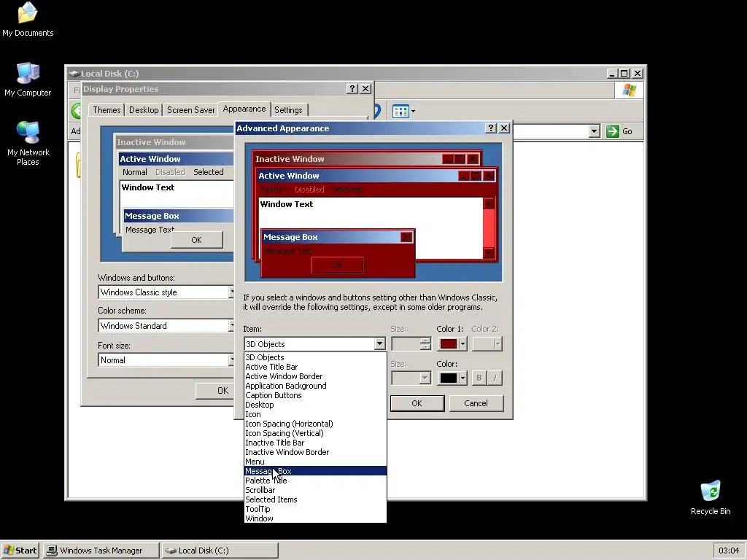Select Active Window Border list entry

tap(315, 376)
